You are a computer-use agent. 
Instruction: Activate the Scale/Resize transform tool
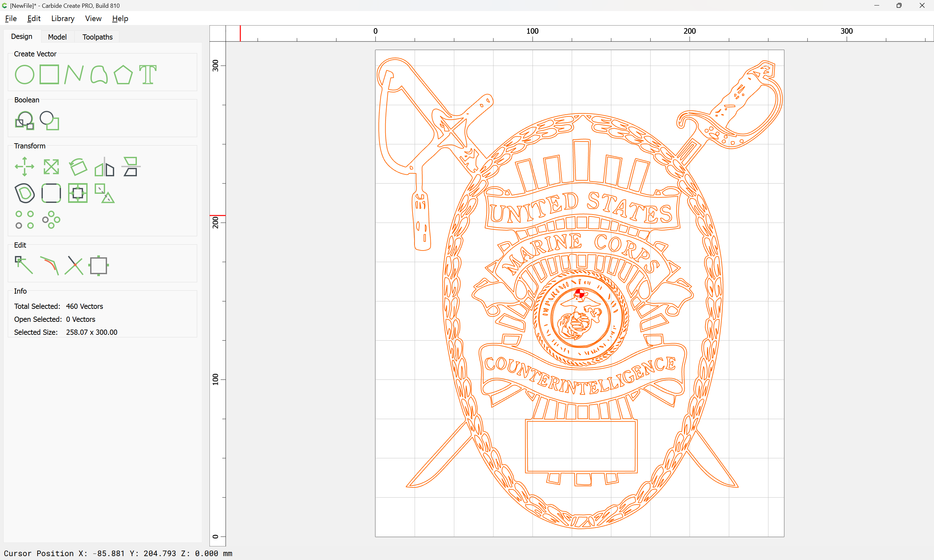click(x=51, y=167)
